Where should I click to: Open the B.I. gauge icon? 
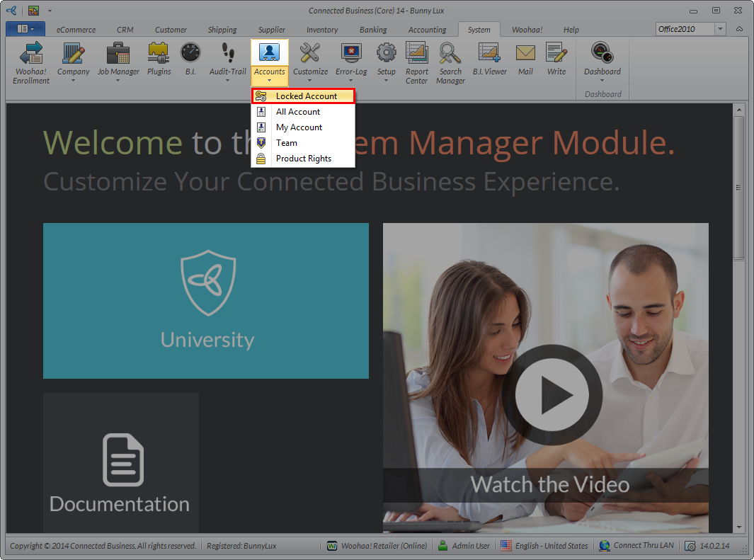(x=190, y=59)
